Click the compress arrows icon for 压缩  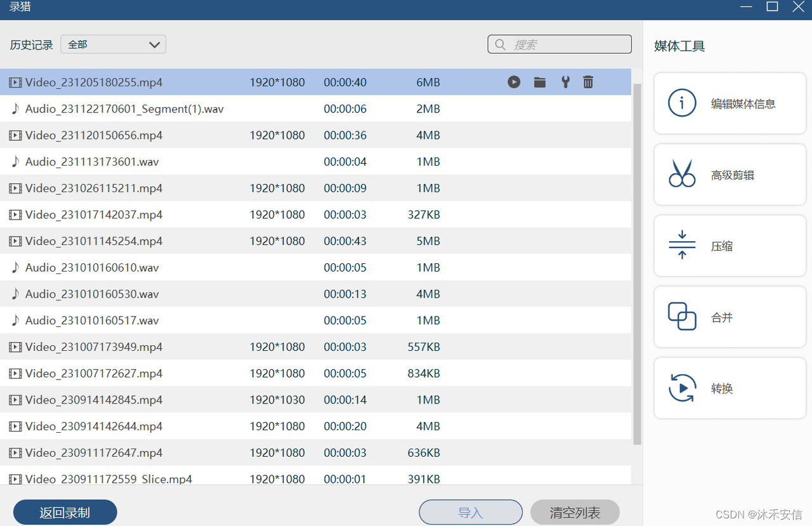(682, 245)
